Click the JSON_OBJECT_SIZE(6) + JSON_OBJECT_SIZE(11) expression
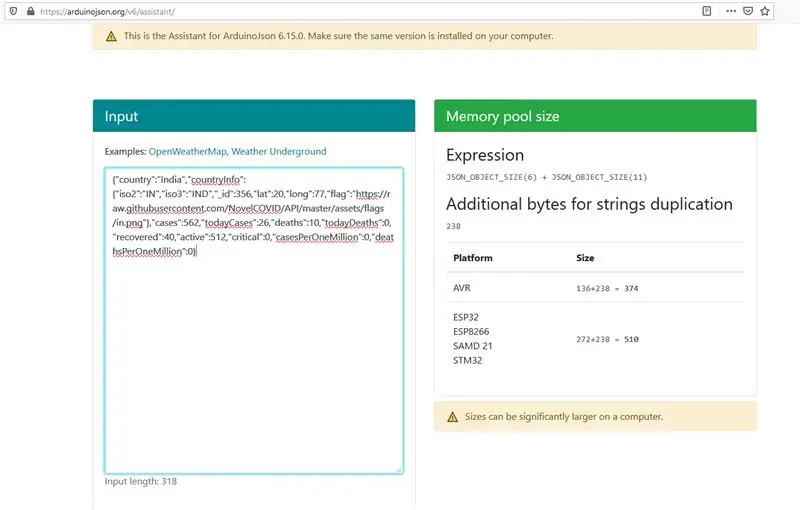Viewport: 800px width, 510px height. 546,177
